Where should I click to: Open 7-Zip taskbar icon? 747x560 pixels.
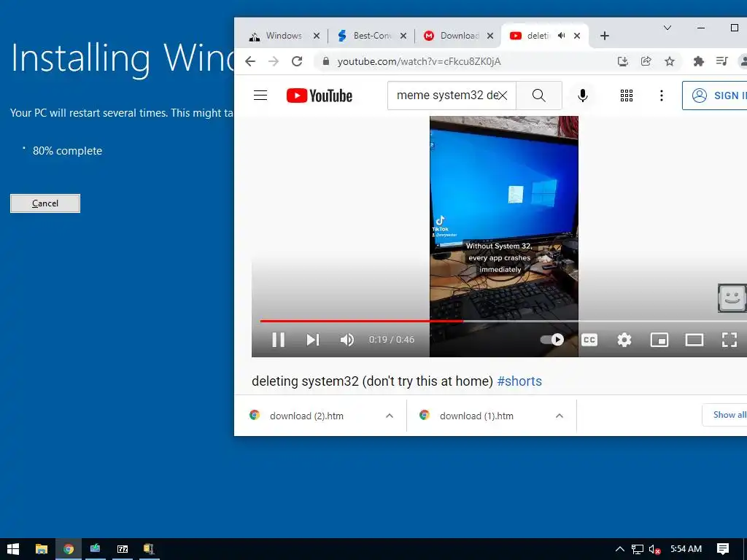click(123, 549)
